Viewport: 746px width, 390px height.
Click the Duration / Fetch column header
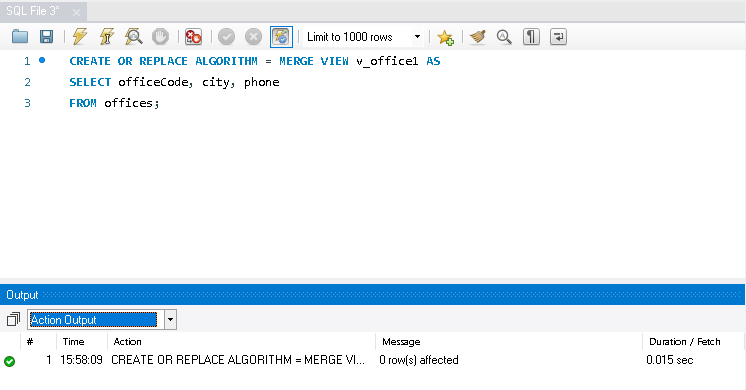click(685, 341)
